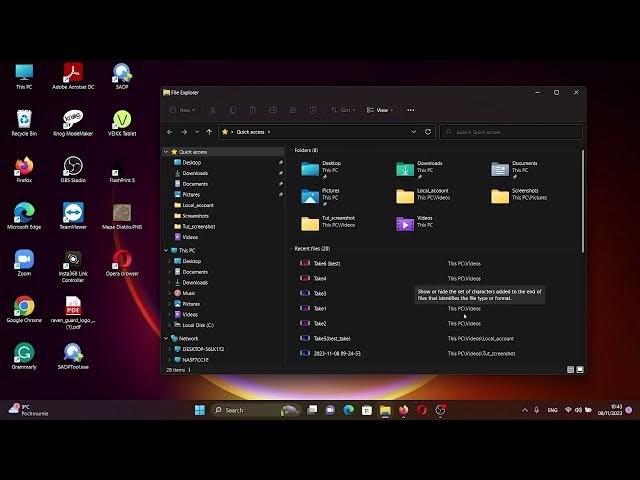Click the File Explorer vertical scrollbar
Image resolution: width=640 pixels, height=480 pixels.
[582, 201]
